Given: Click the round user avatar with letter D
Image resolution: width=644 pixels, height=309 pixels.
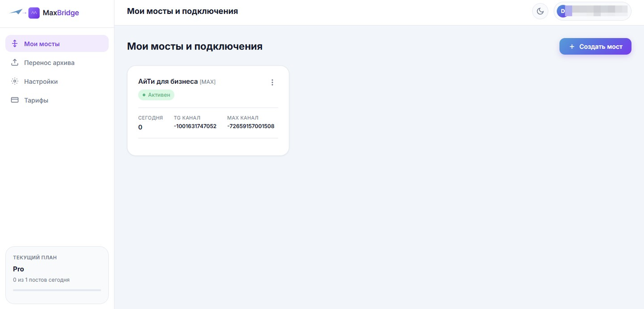Looking at the screenshot, I should (x=562, y=11).
